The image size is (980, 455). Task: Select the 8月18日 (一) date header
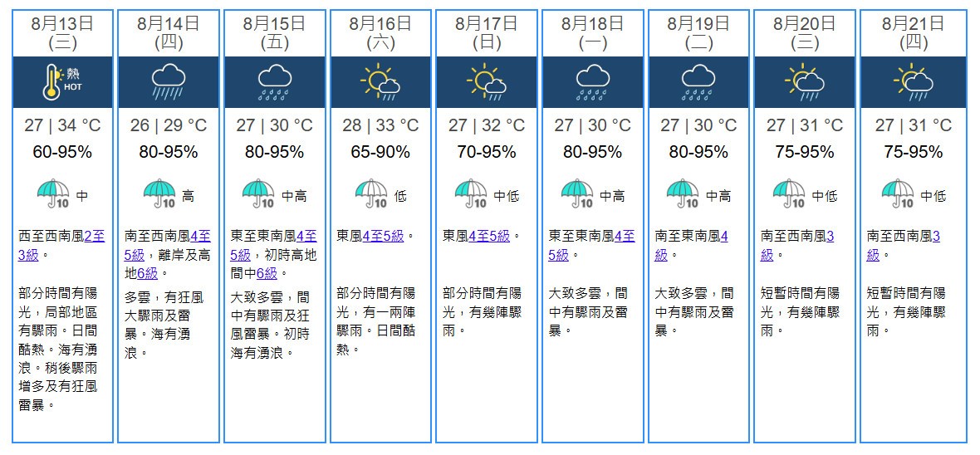593,33
